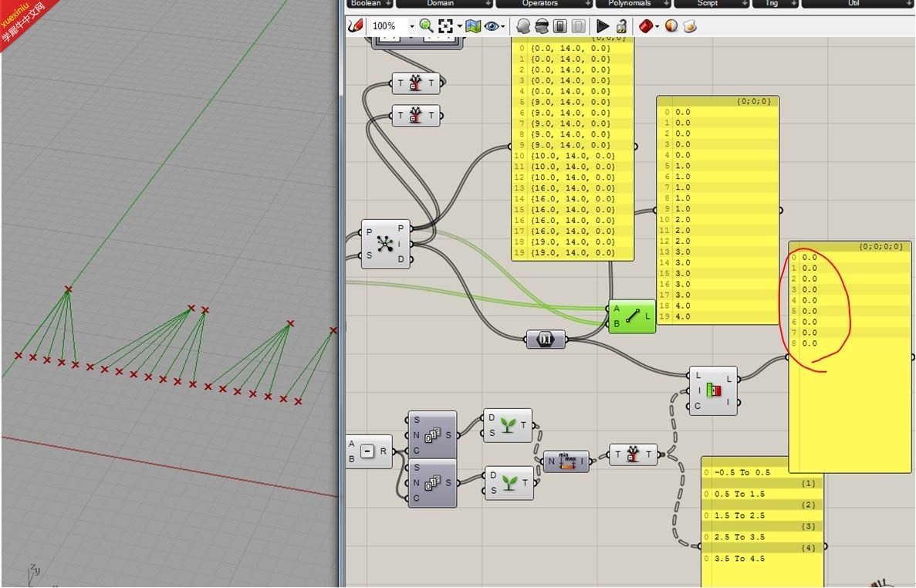
Task: Open the arrow beside the focus-frame icon
Action: coord(459,26)
